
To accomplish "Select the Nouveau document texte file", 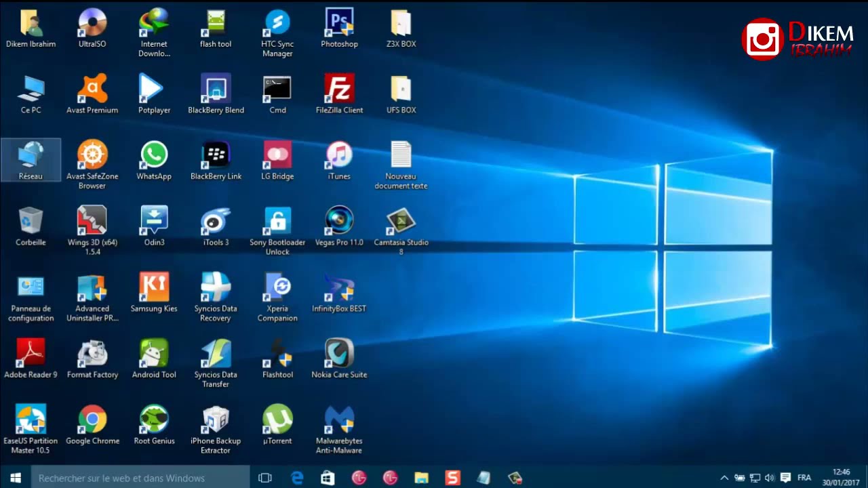I will click(401, 165).
